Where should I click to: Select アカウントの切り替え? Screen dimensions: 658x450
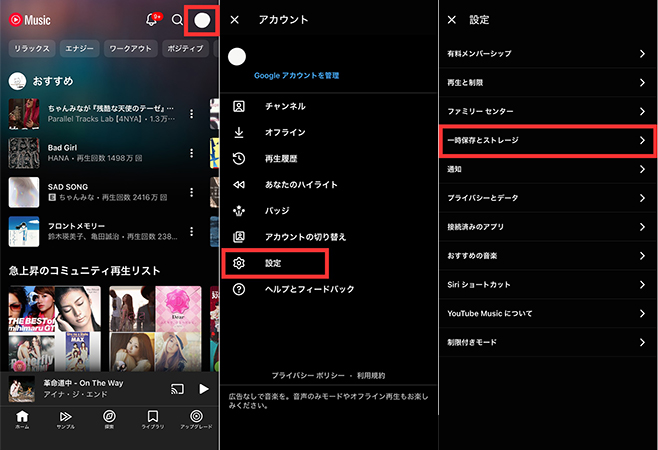[x=329, y=237]
